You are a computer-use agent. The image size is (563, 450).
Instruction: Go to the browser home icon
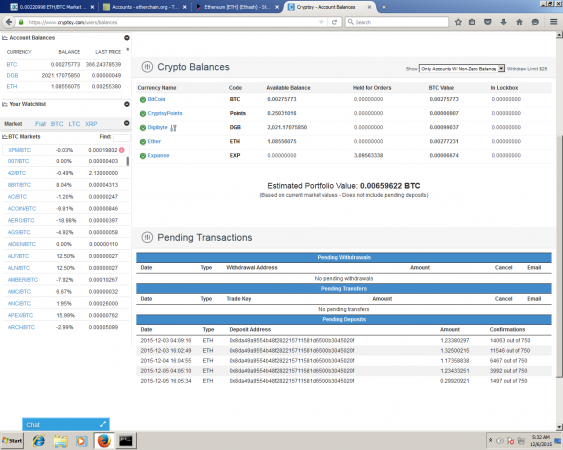click(x=519, y=22)
